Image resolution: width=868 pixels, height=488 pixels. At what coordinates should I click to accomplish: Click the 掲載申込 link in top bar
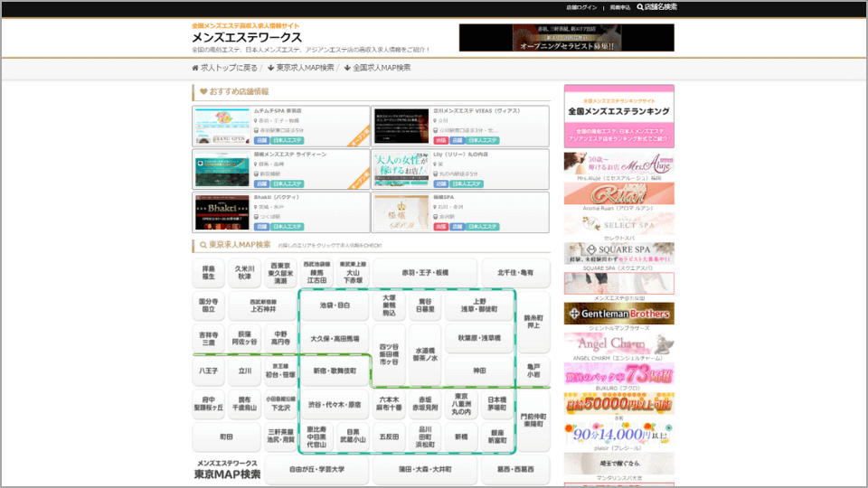tap(618, 7)
